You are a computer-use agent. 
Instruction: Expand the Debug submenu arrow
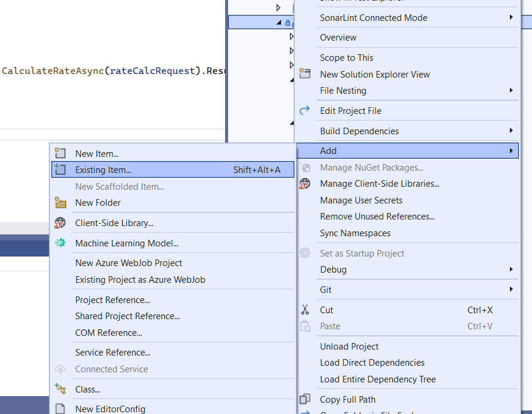tap(511, 269)
